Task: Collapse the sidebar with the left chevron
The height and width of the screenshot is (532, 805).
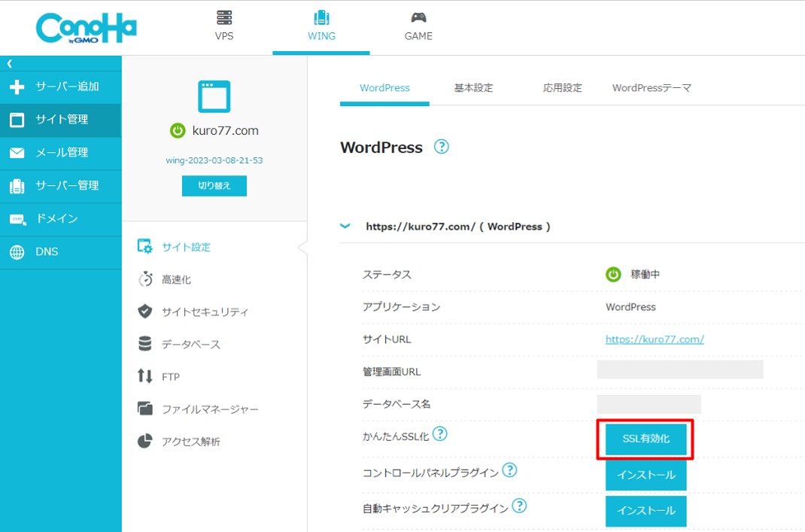Action: [x=9, y=64]
